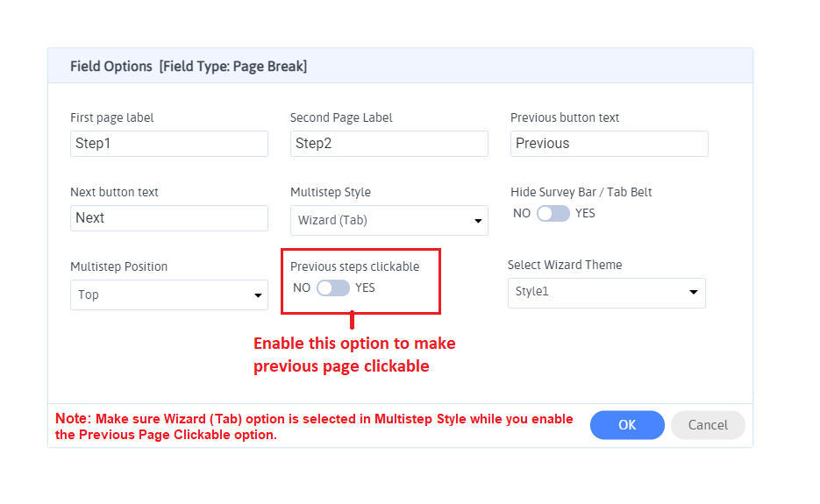Click the "Previous button text" caption

coord(565,117)
